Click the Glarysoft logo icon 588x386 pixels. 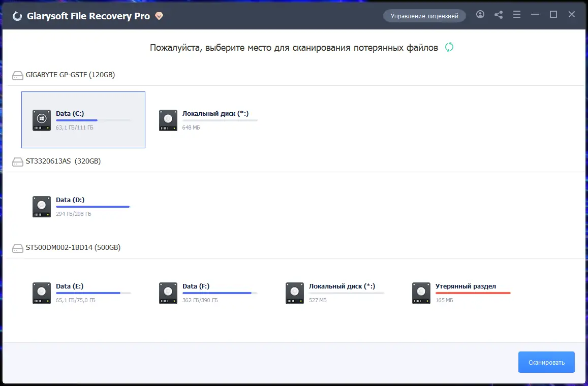17,16
